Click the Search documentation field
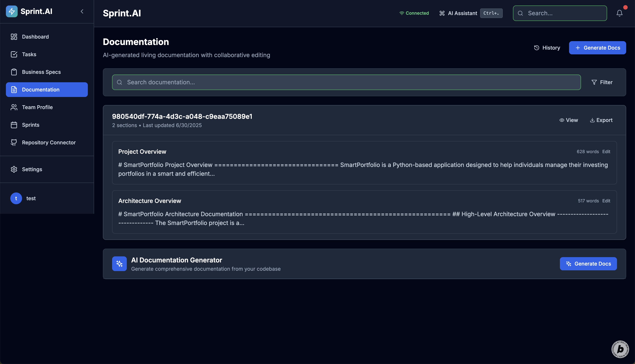Image resolution: width=635 pixels, height=364 pixels. click(x=346, y=82)
